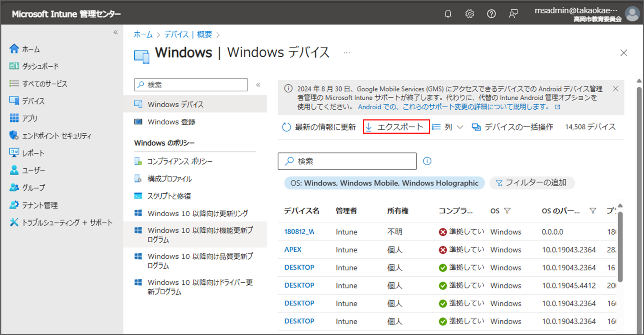Click the ホーム breadcrumb link
The width and height of the screenshot is (644, 335).
point(143,34)
